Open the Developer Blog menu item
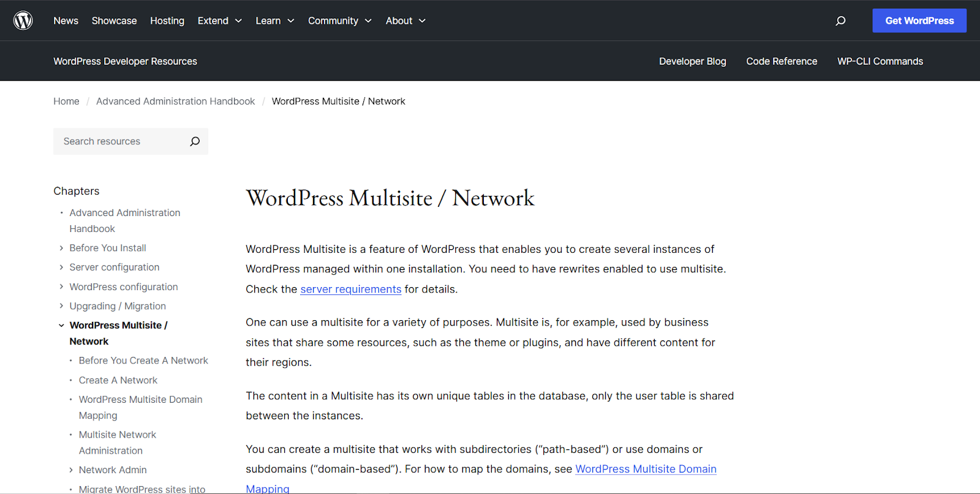Image resolution: width=980 pixels, height=494 pixels. pyautogui.click(x=693, y=61)
